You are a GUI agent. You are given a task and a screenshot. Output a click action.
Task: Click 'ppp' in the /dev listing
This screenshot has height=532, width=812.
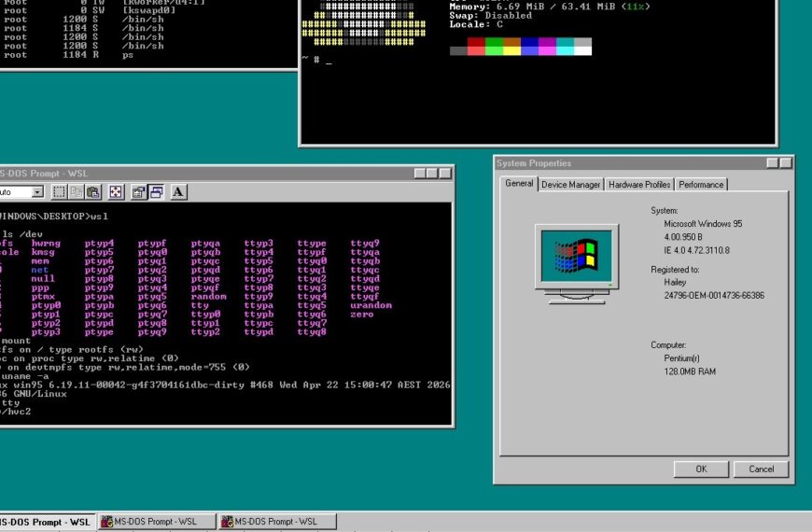click(x=40, y=287)
